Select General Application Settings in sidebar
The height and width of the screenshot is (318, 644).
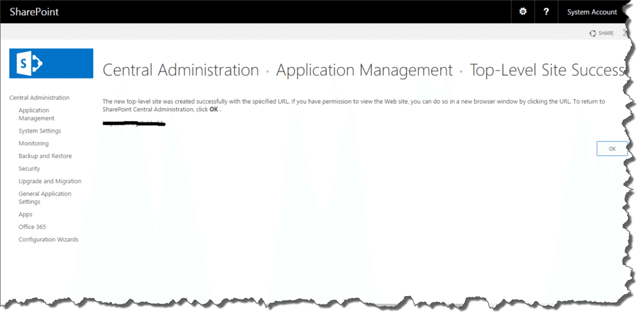(x=45, y=198)
